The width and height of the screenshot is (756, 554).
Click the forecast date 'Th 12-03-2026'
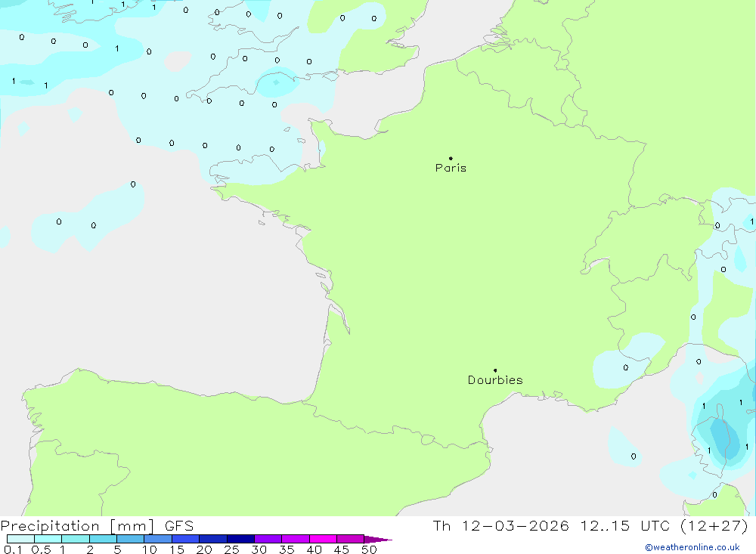tap(500, 525)
